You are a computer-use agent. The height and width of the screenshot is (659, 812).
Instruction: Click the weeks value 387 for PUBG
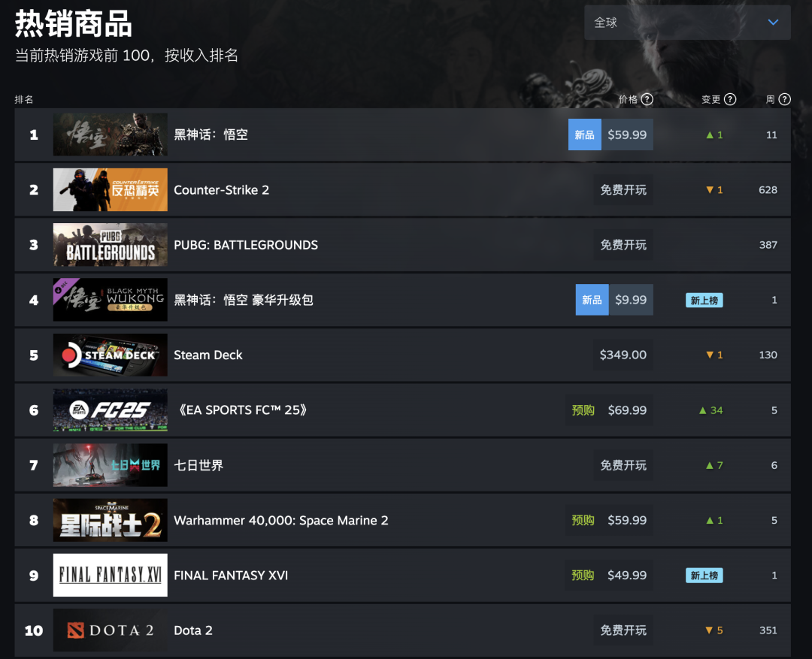click(768, 245)
